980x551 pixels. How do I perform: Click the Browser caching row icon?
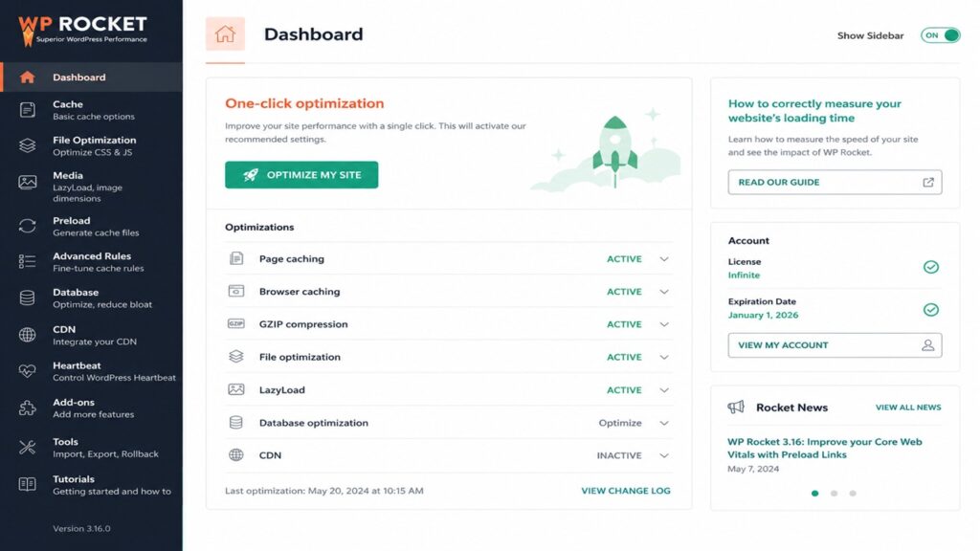tap(236, 291)
